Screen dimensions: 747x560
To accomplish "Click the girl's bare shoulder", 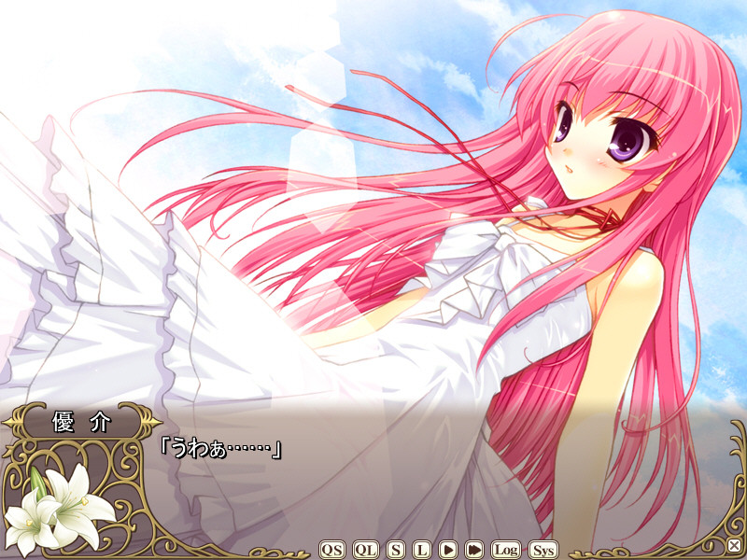I will (x=646, y=280).
